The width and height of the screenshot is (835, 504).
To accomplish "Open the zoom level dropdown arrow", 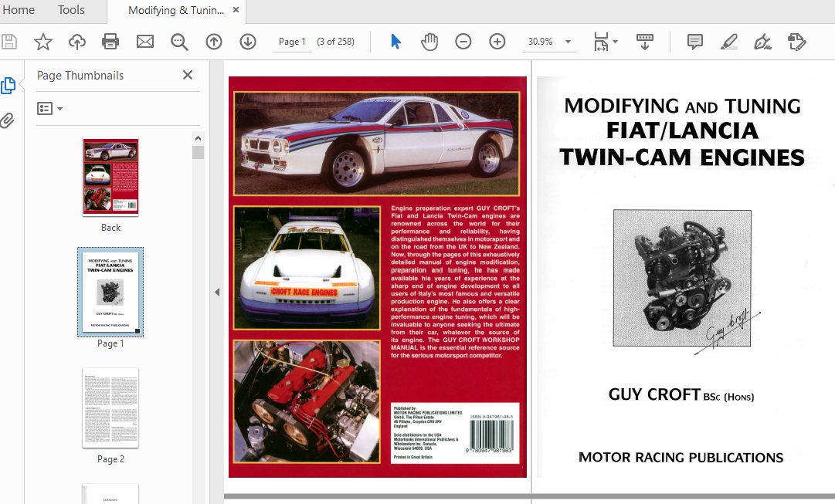I will point(569,42).
